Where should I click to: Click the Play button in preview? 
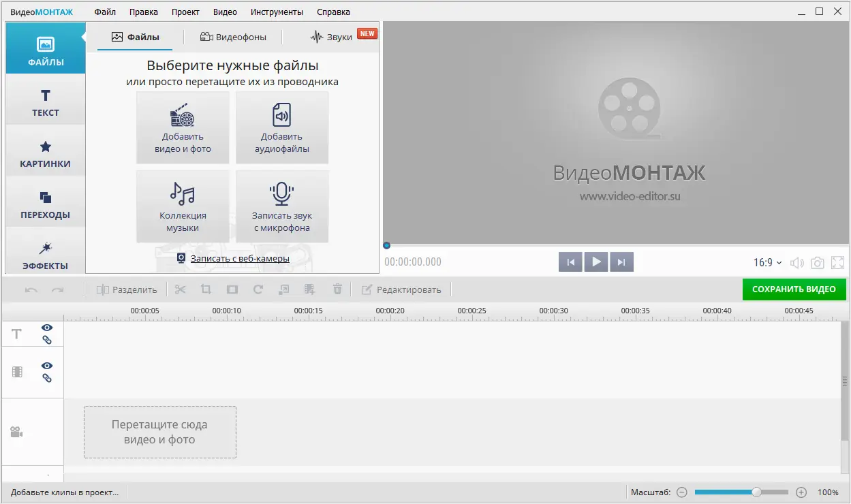pos(596,262)
